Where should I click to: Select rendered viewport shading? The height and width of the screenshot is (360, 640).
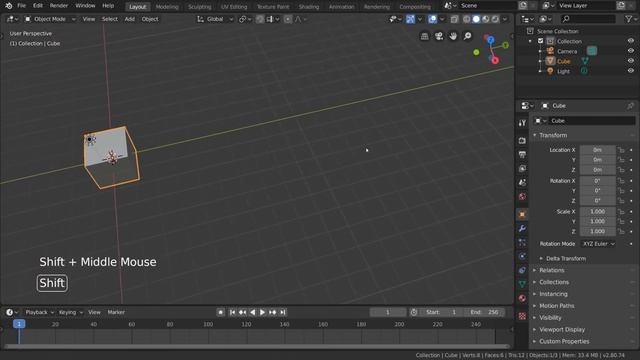(x=495, y=19)
